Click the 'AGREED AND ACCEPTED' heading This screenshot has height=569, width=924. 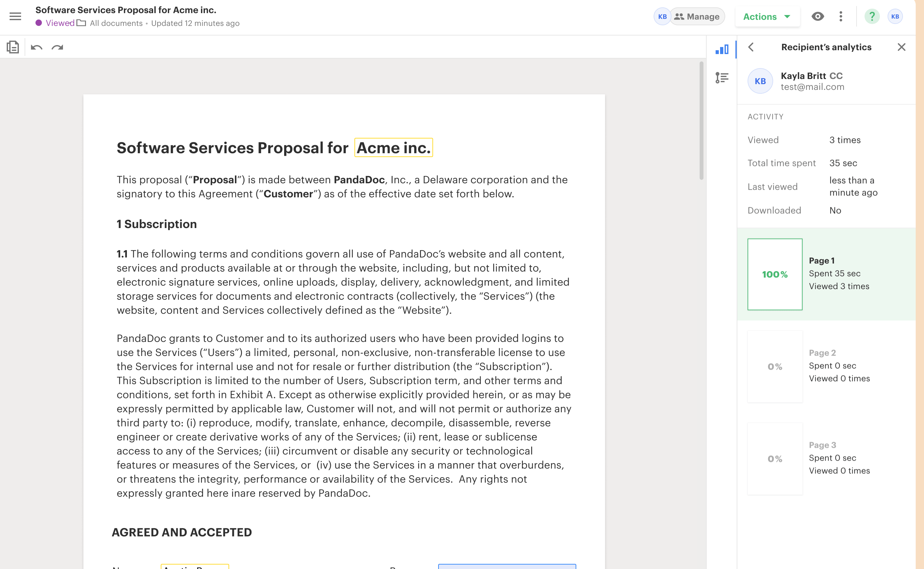182,533
